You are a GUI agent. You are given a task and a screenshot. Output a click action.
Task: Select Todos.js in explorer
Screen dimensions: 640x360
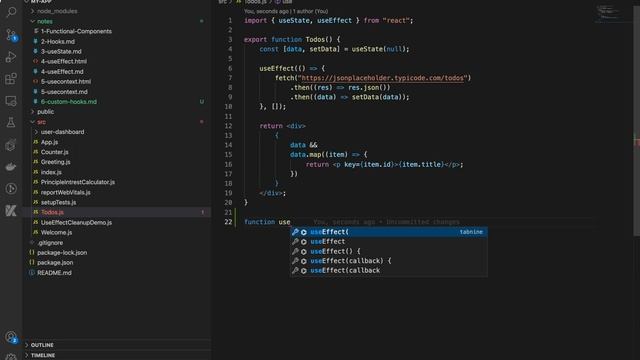(52, 212)
